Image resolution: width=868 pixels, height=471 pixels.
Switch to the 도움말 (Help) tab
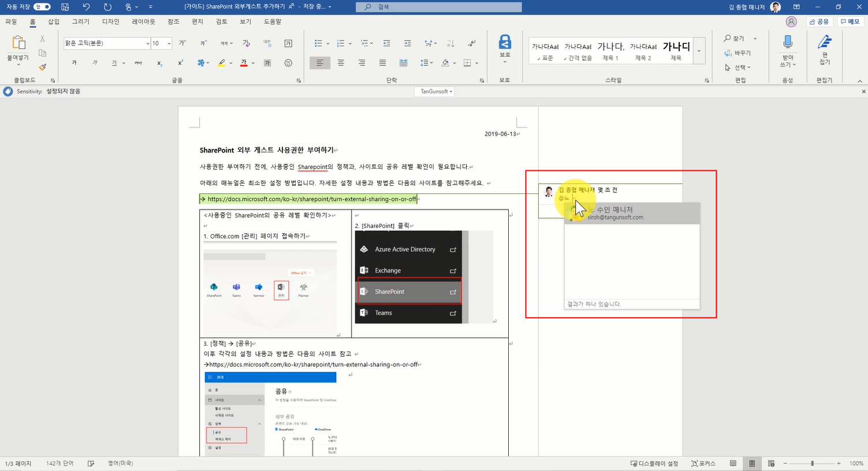point(272,21)
